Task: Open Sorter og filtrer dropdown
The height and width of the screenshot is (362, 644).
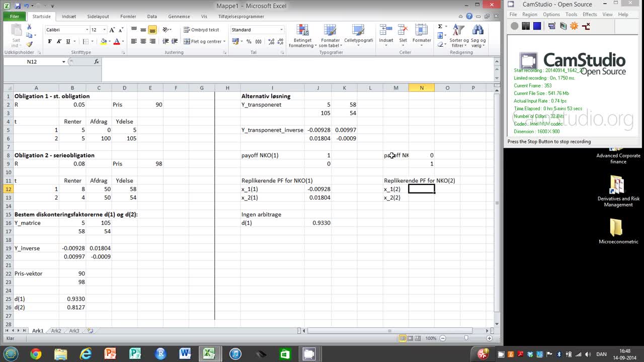Action: [459, 36]
